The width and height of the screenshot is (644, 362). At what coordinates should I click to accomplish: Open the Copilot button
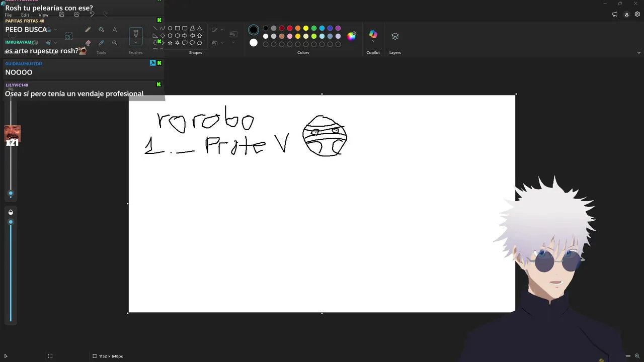pos(373,34)
